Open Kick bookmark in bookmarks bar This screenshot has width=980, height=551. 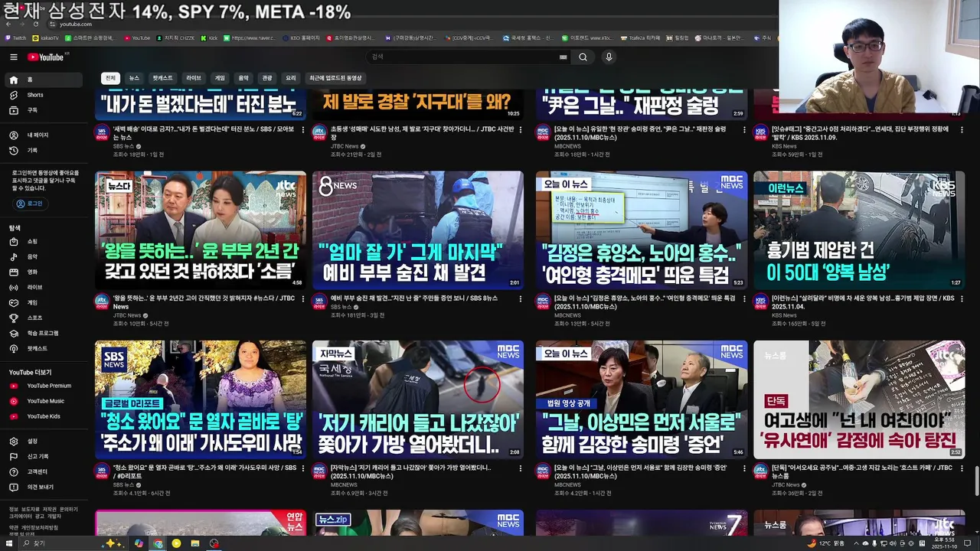209,37
